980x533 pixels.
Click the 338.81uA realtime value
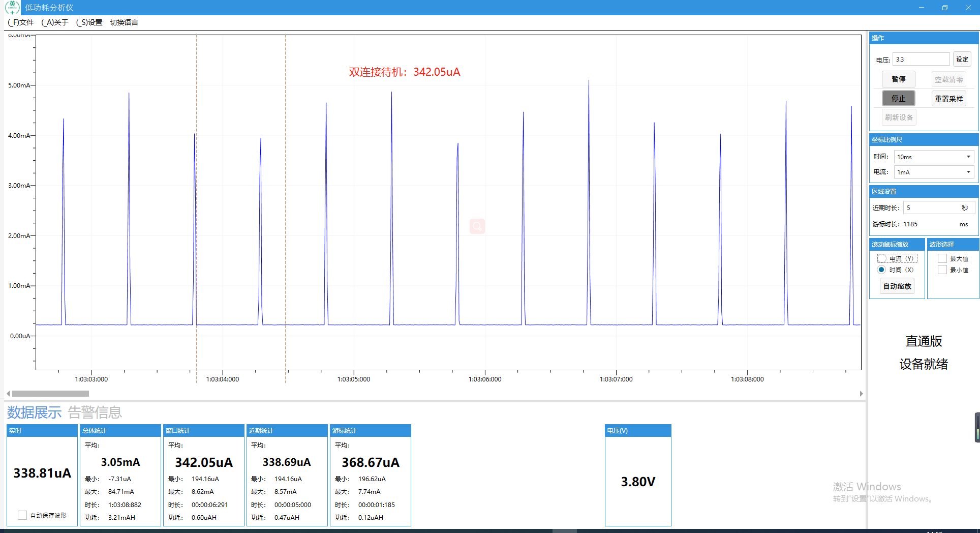[42, 473]
